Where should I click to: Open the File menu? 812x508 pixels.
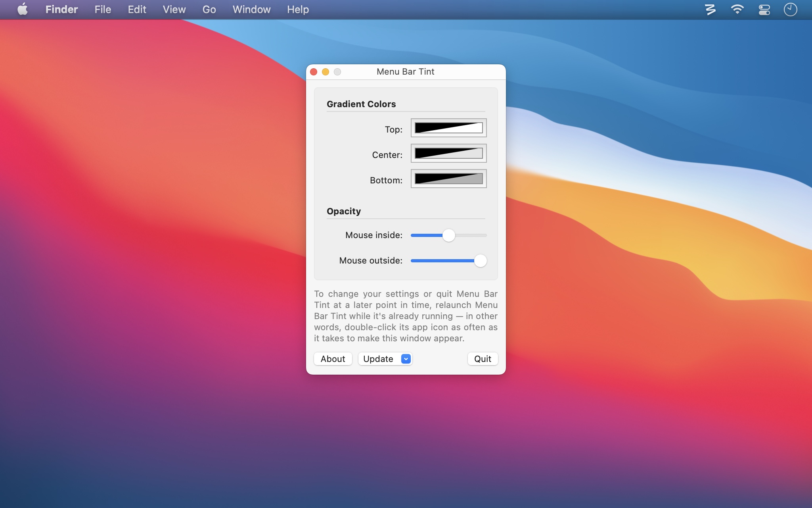click(102, 9)
